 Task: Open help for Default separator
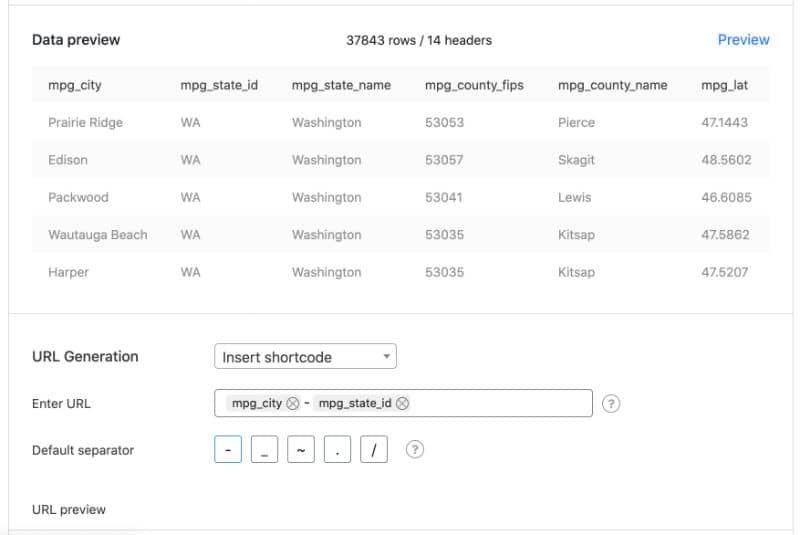click(414, 449)
